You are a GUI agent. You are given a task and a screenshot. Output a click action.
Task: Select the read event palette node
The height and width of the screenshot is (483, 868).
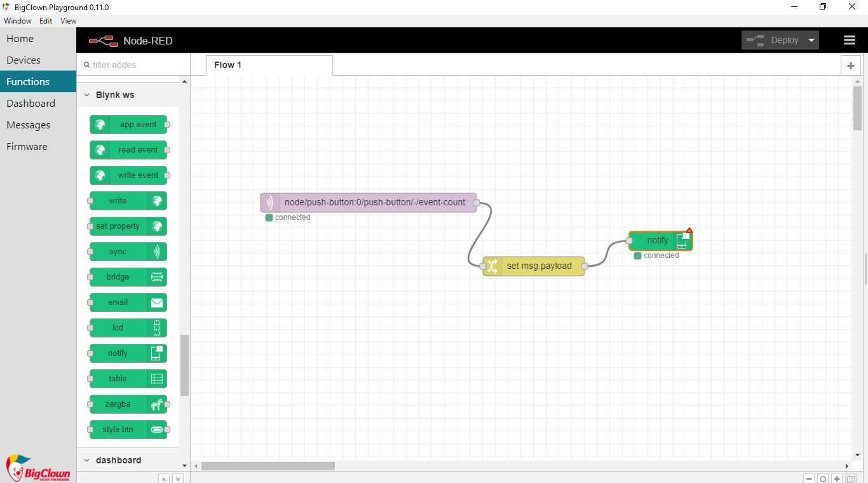128,150
